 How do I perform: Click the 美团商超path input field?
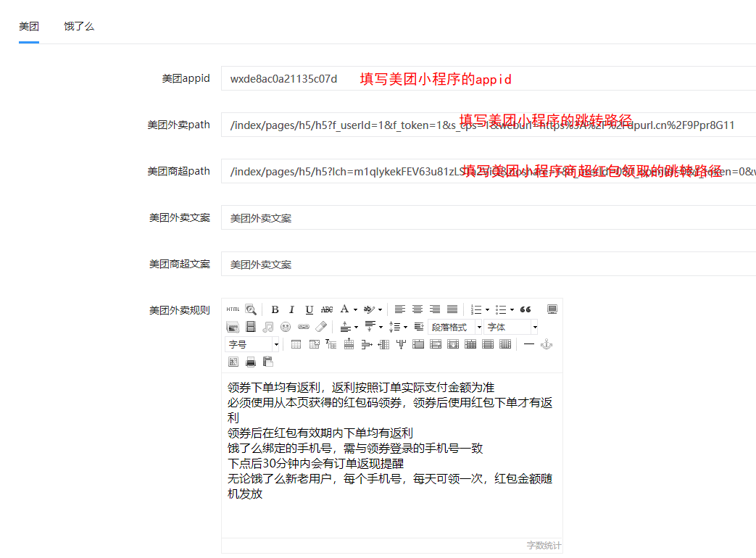pyautogui.click(x=489, y=171)
